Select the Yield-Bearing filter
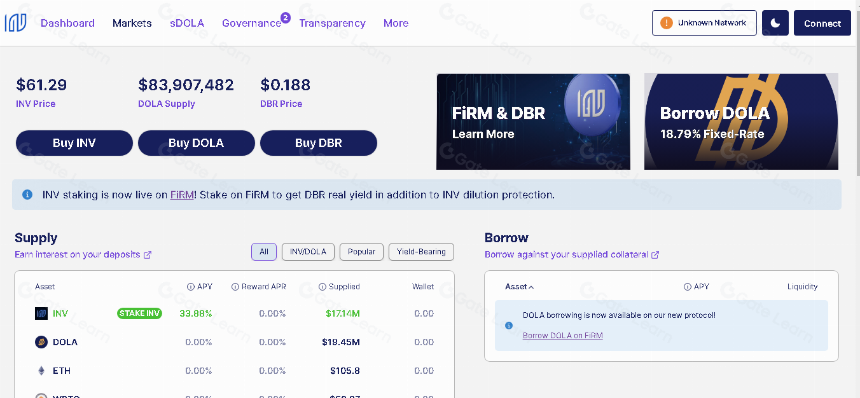 coord(421,252)
